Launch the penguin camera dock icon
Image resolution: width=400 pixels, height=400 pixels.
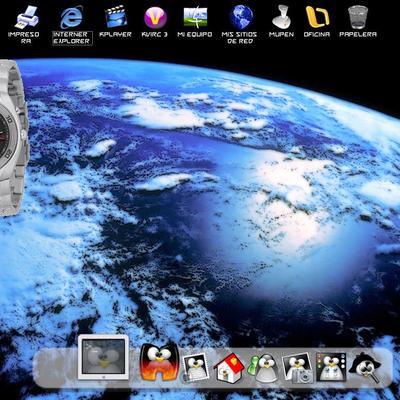click(x=297, y=368)
